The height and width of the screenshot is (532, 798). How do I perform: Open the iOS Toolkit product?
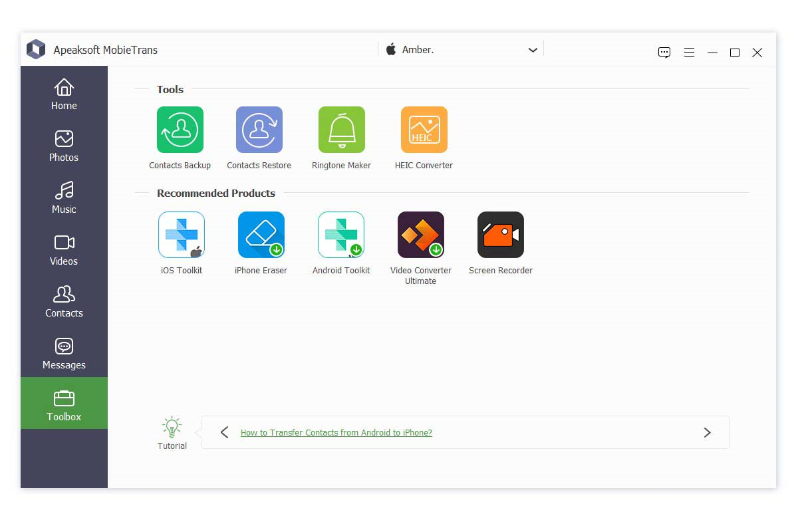pyautogui.click(x=181, y=235)
